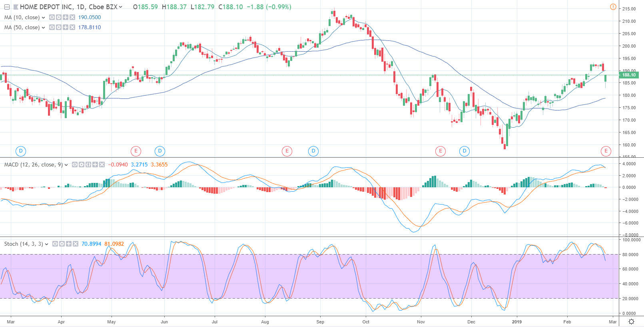644x327 pixels.
Task: Click the flag icon beside HOME DEPOT INC
Action: (16, 7)
